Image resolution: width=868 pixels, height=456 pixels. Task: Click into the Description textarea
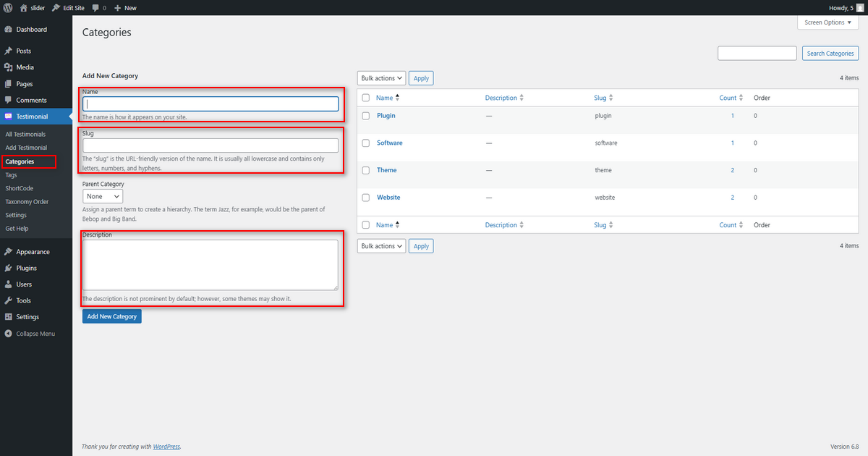pos(210,265)
